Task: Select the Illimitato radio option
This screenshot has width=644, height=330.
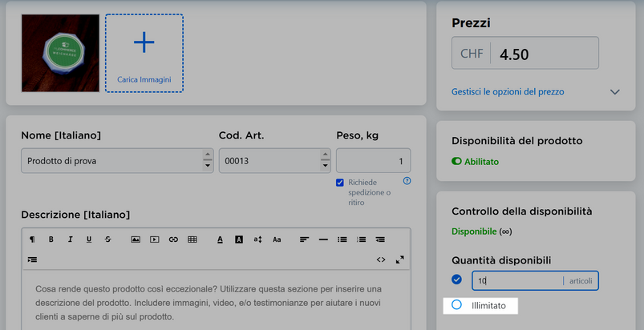Action: coord(456,305)
